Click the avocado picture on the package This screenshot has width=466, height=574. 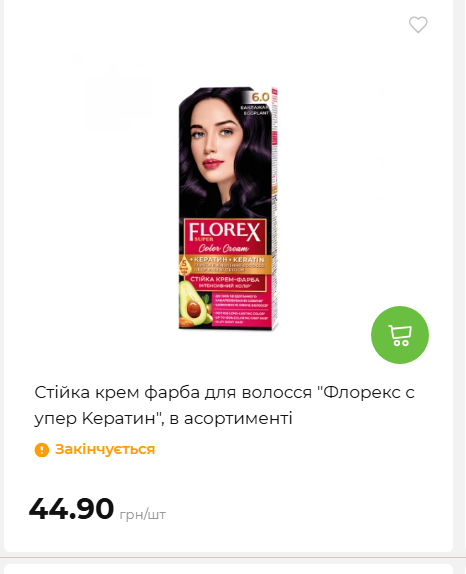pyautogui.click(x=194, y=304)
